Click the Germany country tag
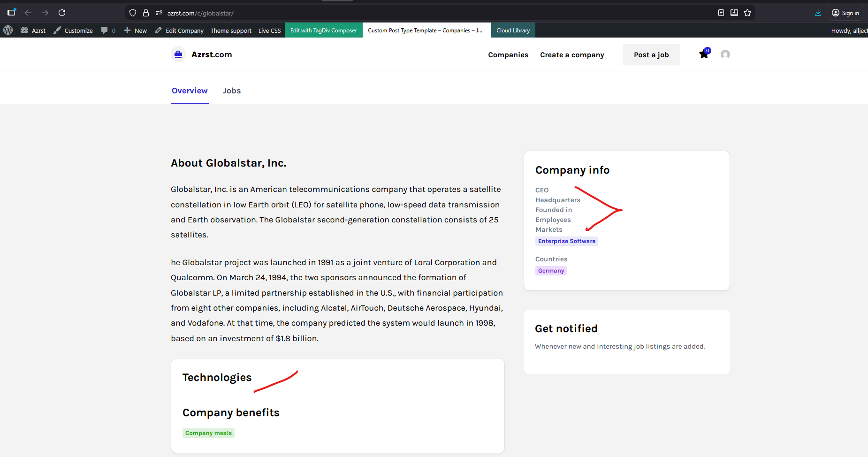The image size is (868, 457). coord(551,271)
